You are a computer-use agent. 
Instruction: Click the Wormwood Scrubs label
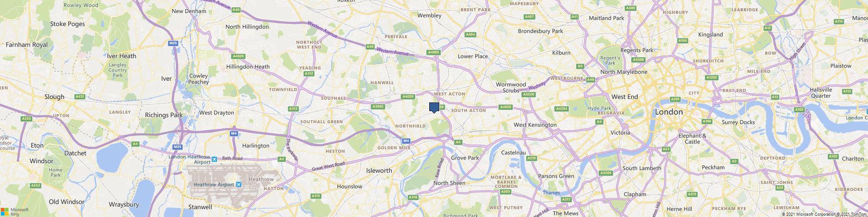[511, 88]
